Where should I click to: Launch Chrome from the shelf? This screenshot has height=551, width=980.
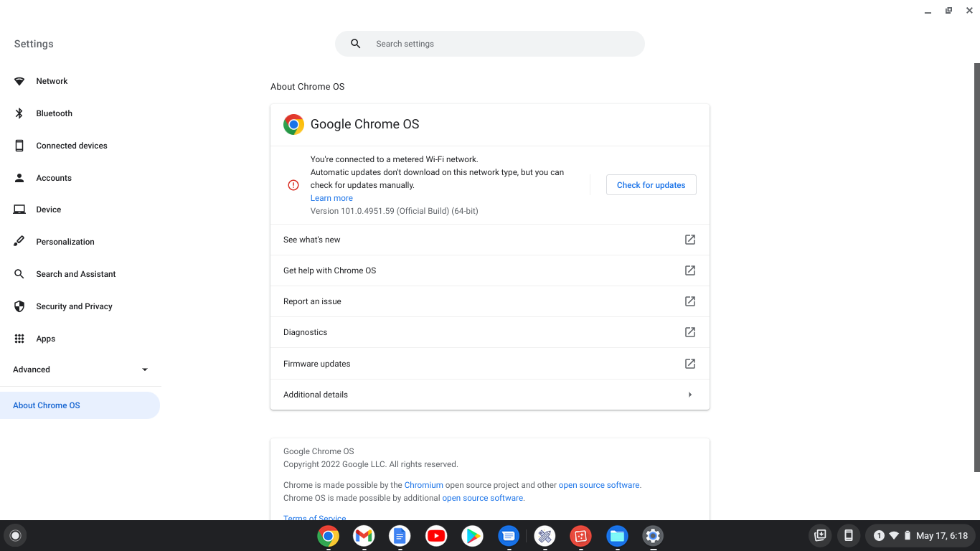[x=329, y=536]
